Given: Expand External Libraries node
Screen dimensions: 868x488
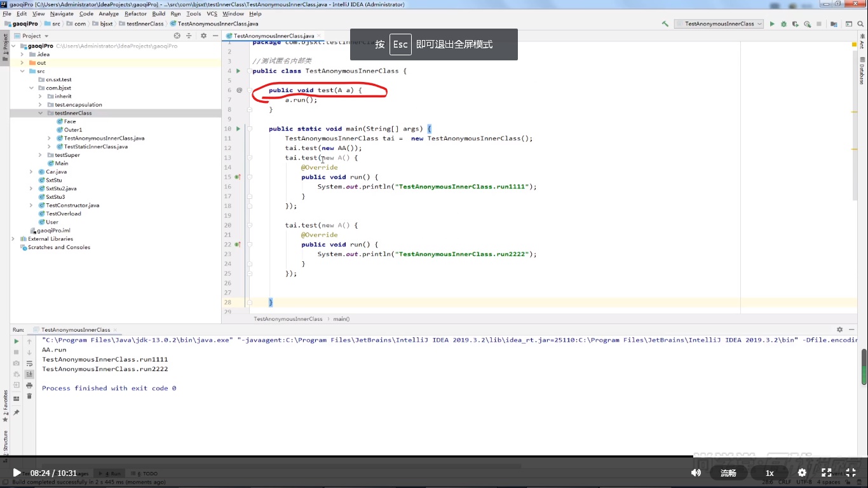Looking at the screenshot, I should point(14,239).
